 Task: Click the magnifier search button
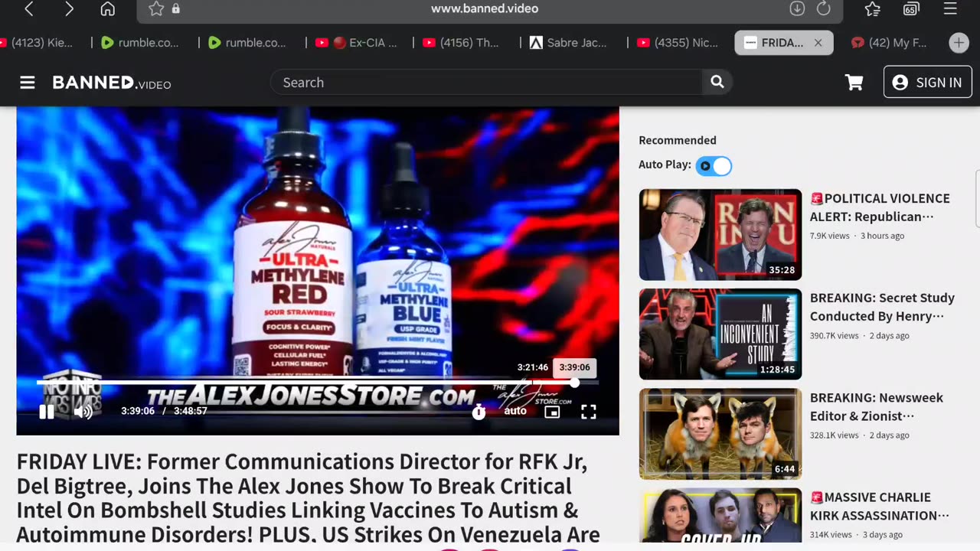[717, 82]
